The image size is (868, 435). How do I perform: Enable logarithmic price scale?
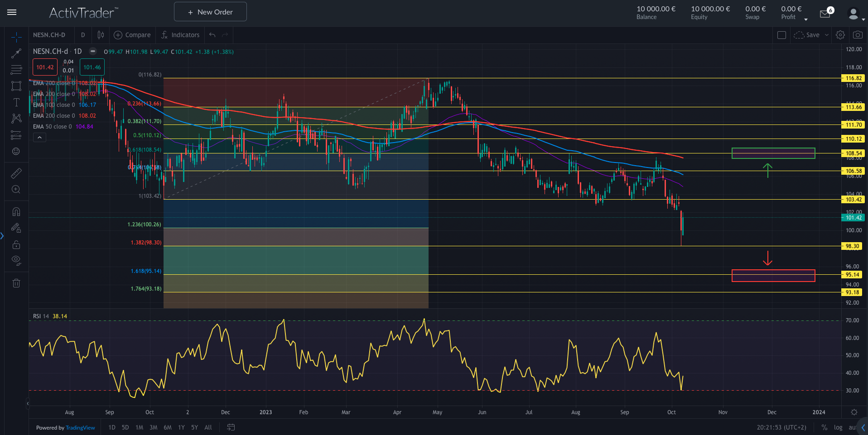pyautogui.click(x=838, y=427)
